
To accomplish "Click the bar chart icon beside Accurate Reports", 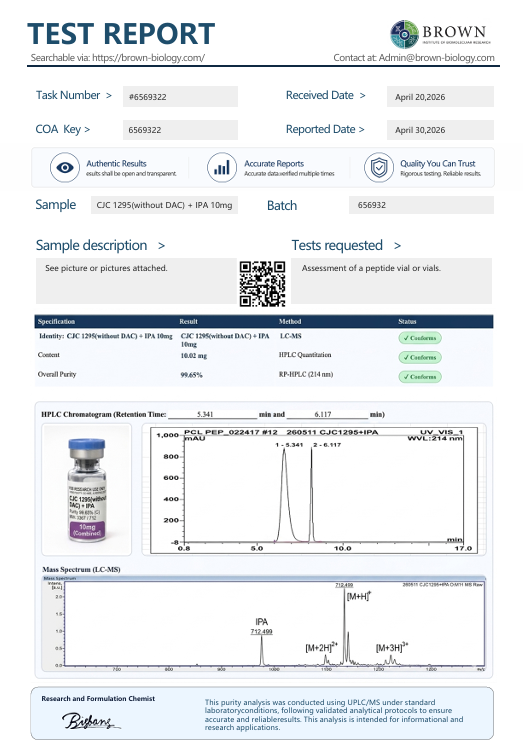I will coord(222,168).
